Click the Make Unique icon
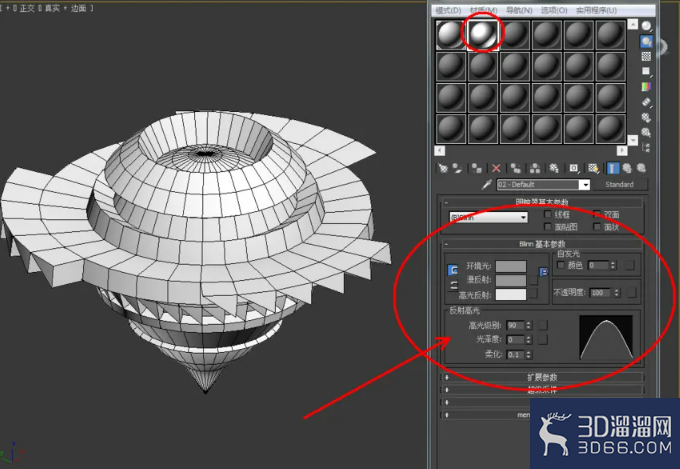680x469 pixels. click(x=535, y=168)
